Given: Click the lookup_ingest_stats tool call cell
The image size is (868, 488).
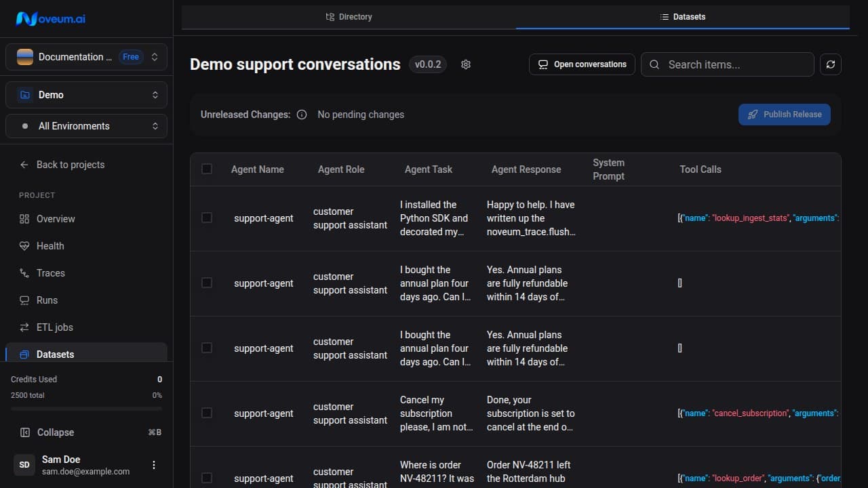Looking at the screenshot, I should (759, 218).
